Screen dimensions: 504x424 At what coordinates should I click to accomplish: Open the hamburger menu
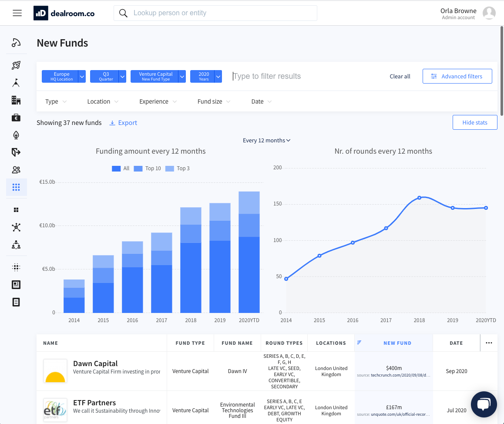point(17,13)
